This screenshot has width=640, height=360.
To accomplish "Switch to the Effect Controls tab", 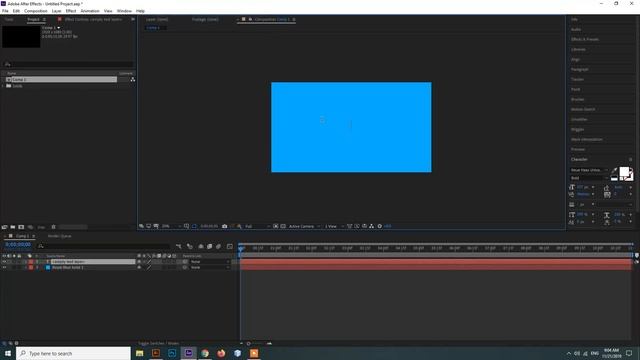I will click(x=93, y=19).
